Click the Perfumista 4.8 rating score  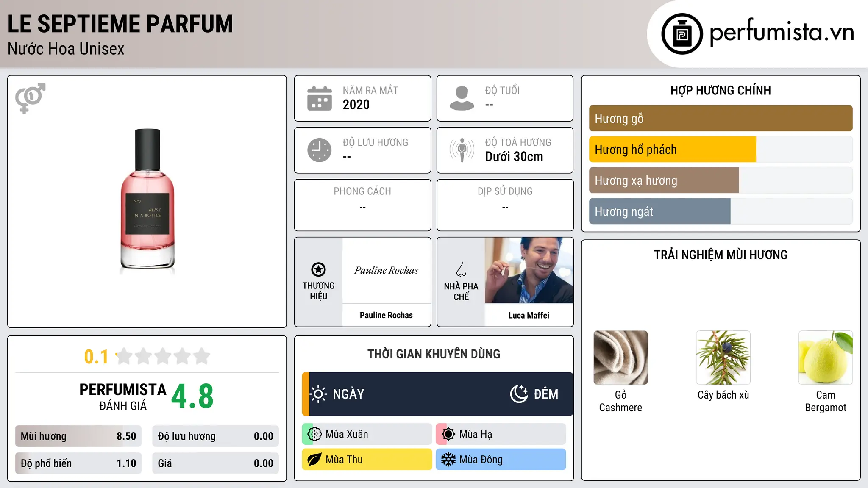pos(192,396)
